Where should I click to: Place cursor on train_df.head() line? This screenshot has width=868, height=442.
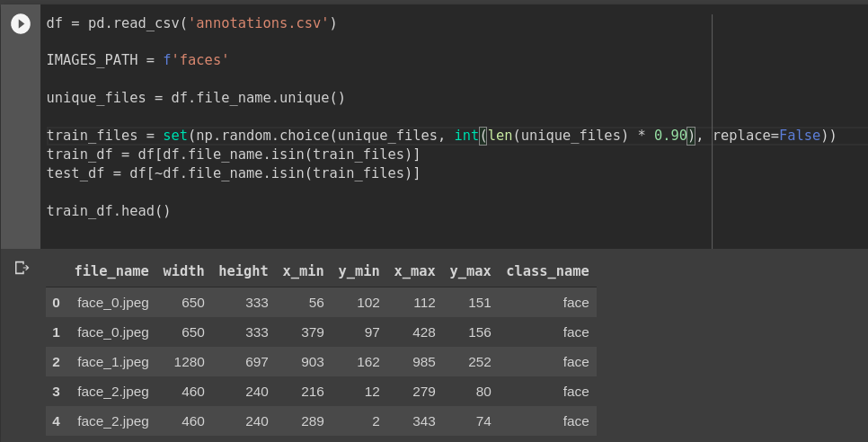click(109, 211)
